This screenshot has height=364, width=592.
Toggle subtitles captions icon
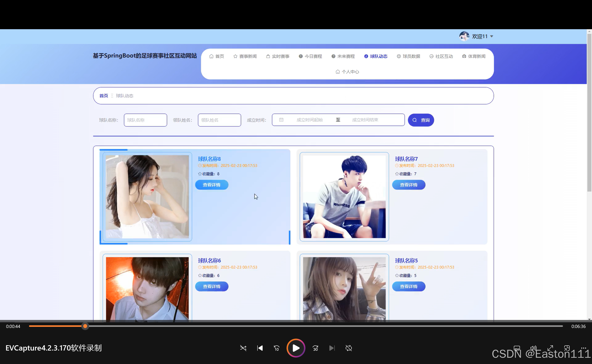tap(517, 348)
